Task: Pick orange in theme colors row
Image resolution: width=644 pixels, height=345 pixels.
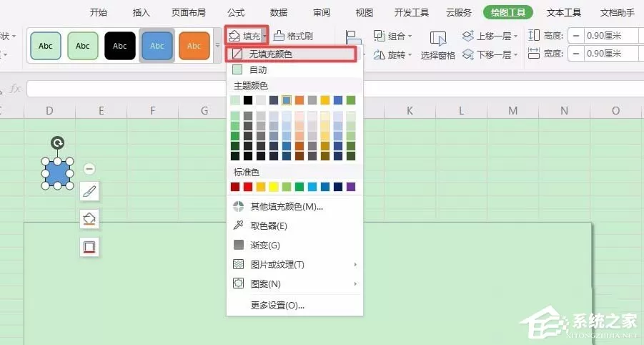Action: pyautogui.click(x=299, y=100)
